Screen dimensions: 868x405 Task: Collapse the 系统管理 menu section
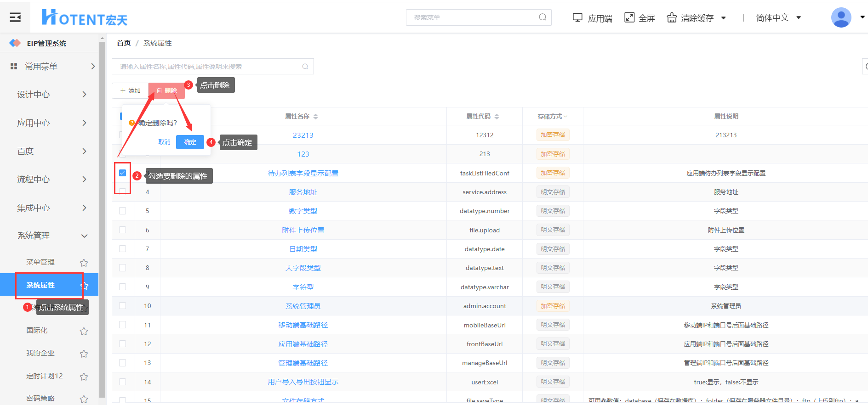[84, 236]
